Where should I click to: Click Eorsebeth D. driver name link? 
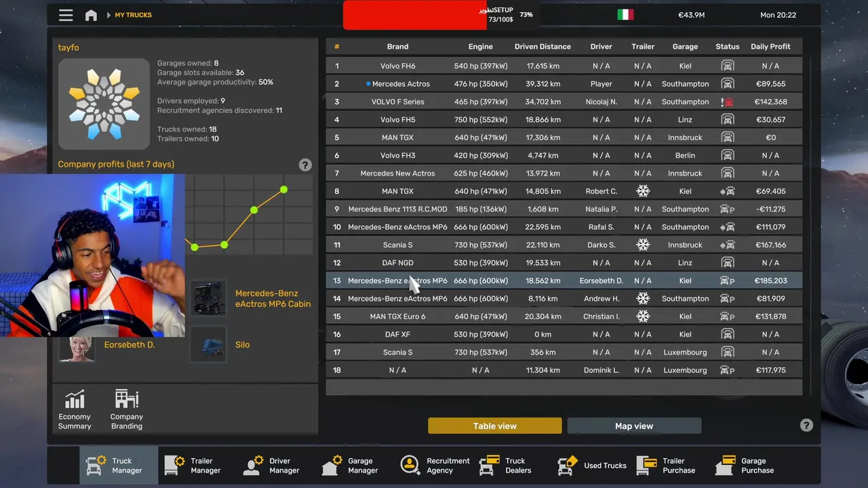[x=130, y=344]
